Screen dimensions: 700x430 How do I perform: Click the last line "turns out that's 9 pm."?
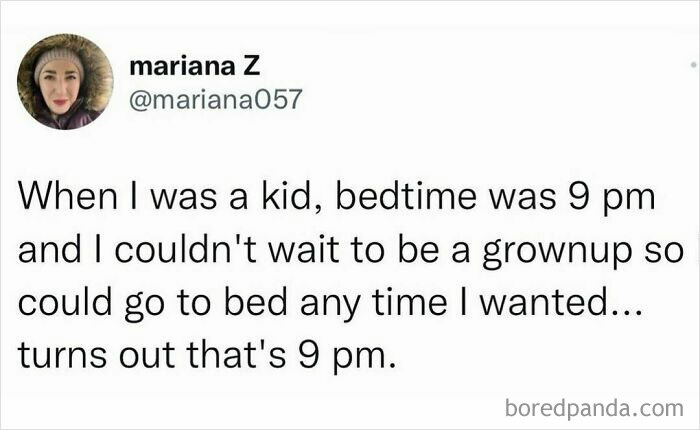pos(207,354)
